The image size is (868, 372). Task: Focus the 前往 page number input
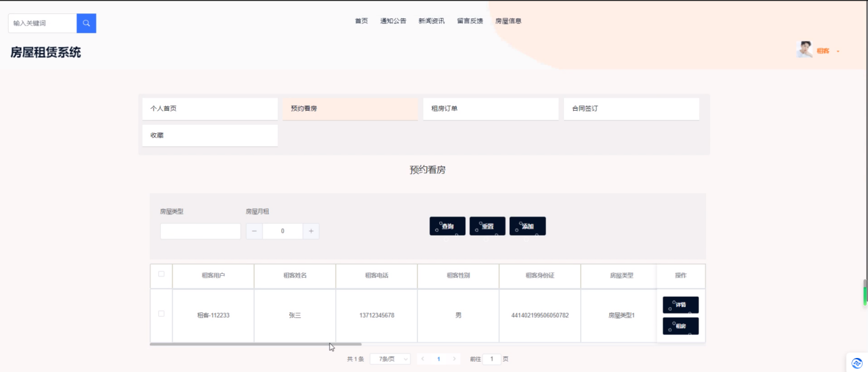point(492,359)
